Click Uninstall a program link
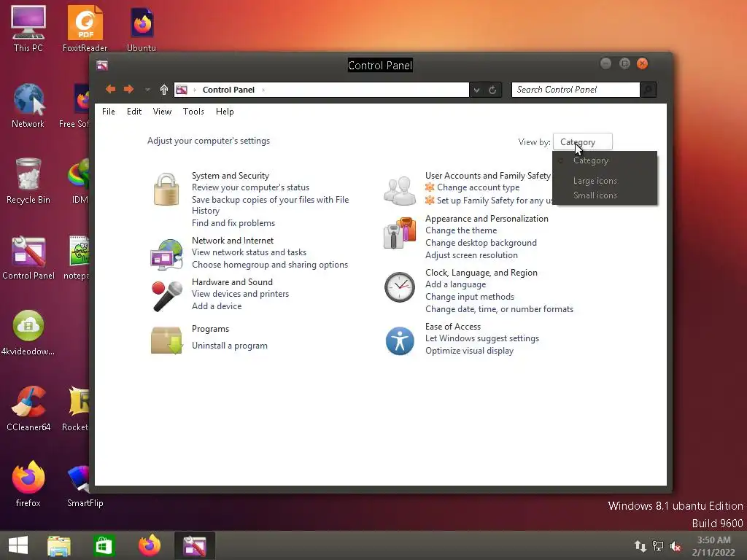Viewport: 747px width, 560px height. pyautogui.click(x=230, y=346)
